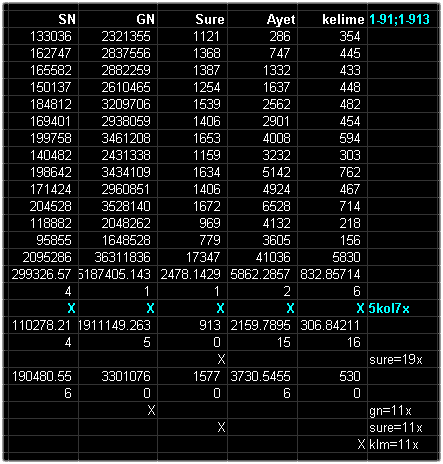Select cell with 190480.55
The height and width of the screenshot is (464, 443).
[x=41, y=376]
